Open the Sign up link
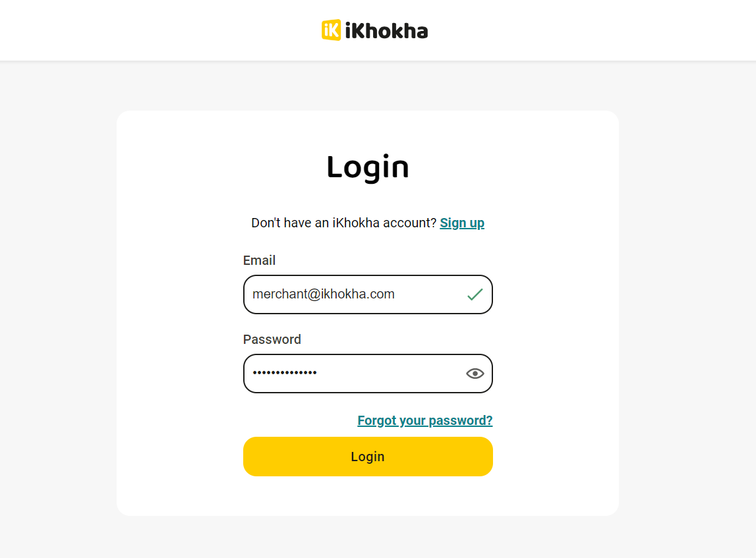 tap(462, 223)
